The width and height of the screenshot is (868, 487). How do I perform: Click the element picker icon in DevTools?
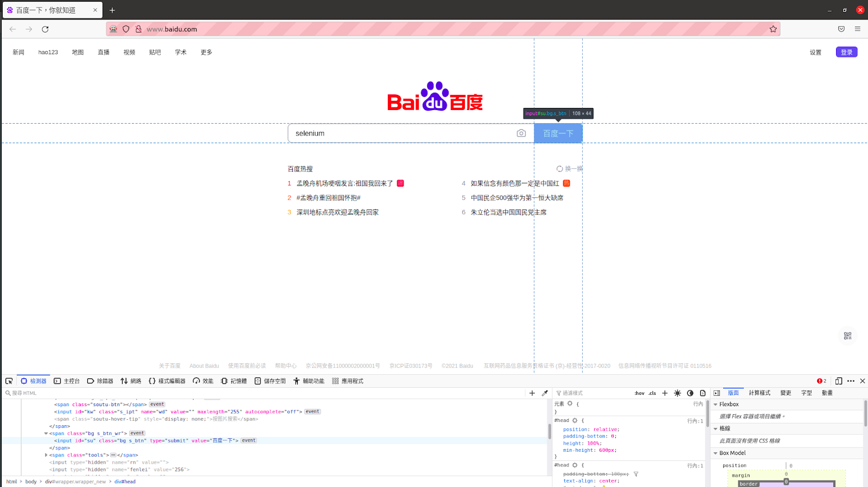pos(9,381)
